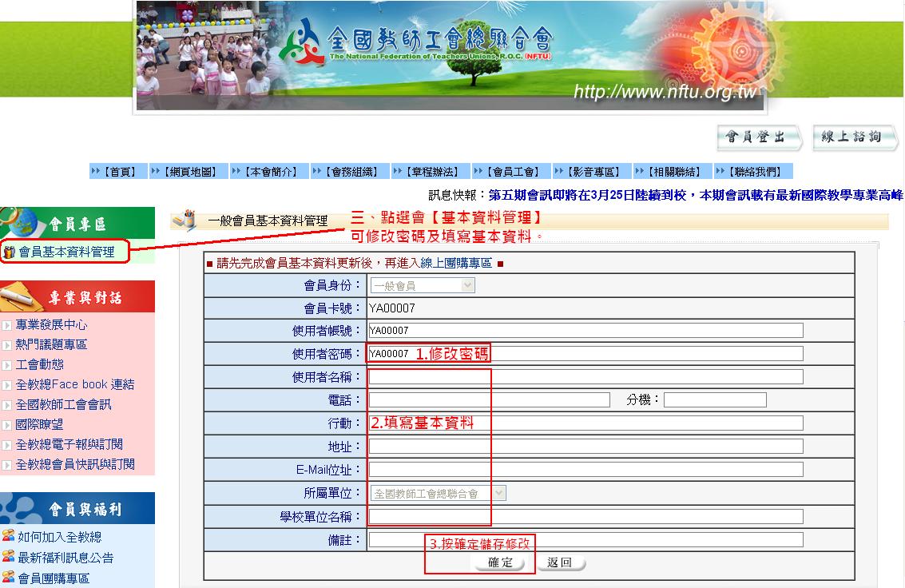The height and width of the screenshot is (588, 905).
Task: Go to 影音專區 in the navigation bar
Action: click(x=593, y=172)
